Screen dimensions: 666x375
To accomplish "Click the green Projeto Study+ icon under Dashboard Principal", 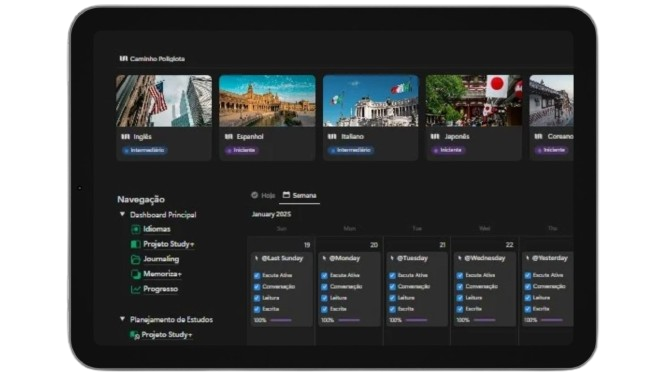I will pos(135,244).
